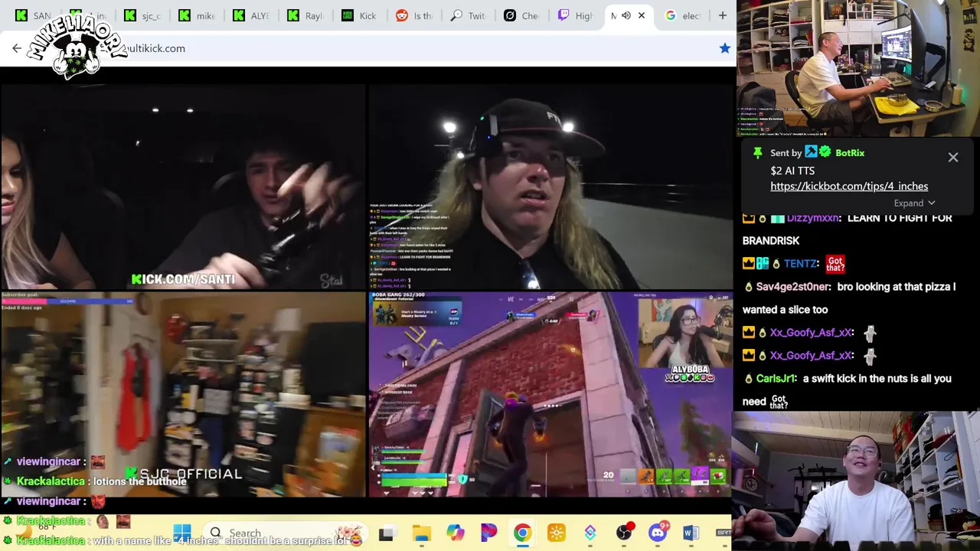
Task: Switch to the ALYE Kick tab
Action: click(250, 15)
